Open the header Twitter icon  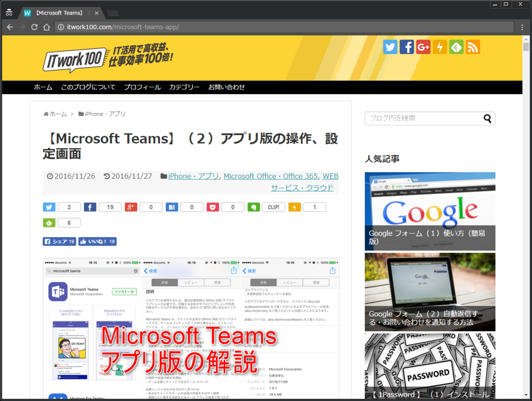pyautogui.click(x=390, y=47)
